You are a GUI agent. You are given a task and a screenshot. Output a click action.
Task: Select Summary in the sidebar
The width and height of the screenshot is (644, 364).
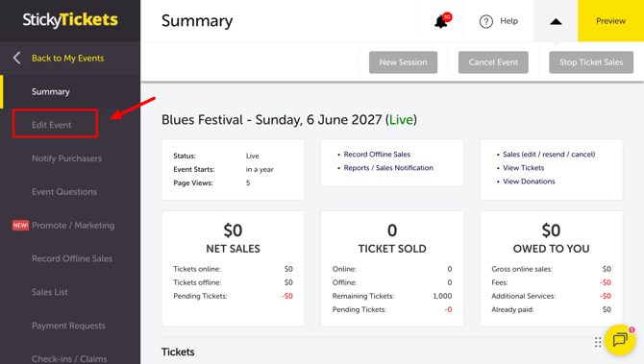(51, 91)
